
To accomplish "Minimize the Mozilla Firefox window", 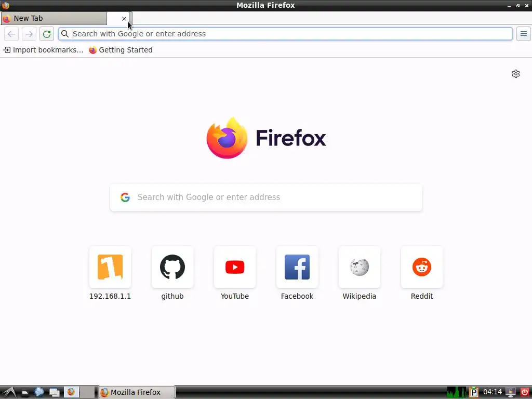I will click(x=509, y=6).
